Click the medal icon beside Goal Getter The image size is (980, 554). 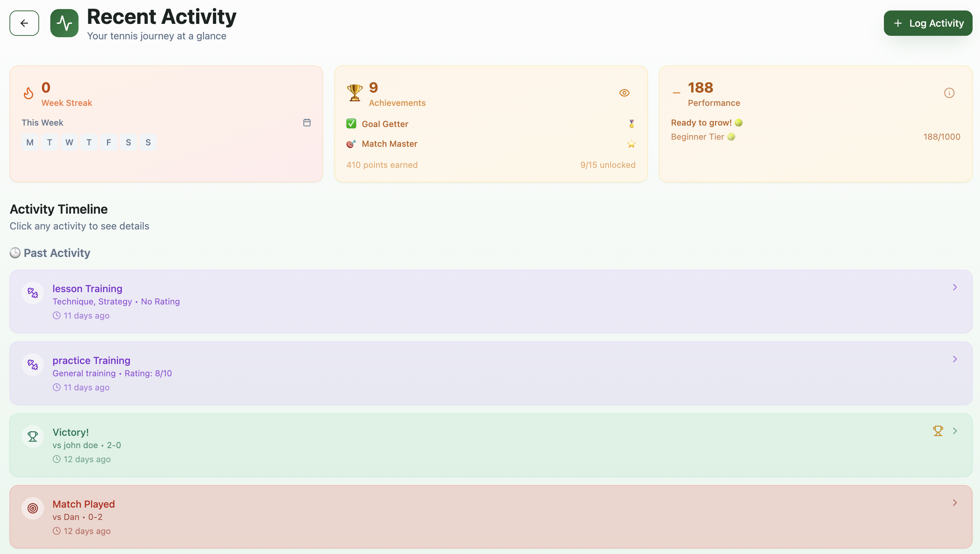[631, 124]
